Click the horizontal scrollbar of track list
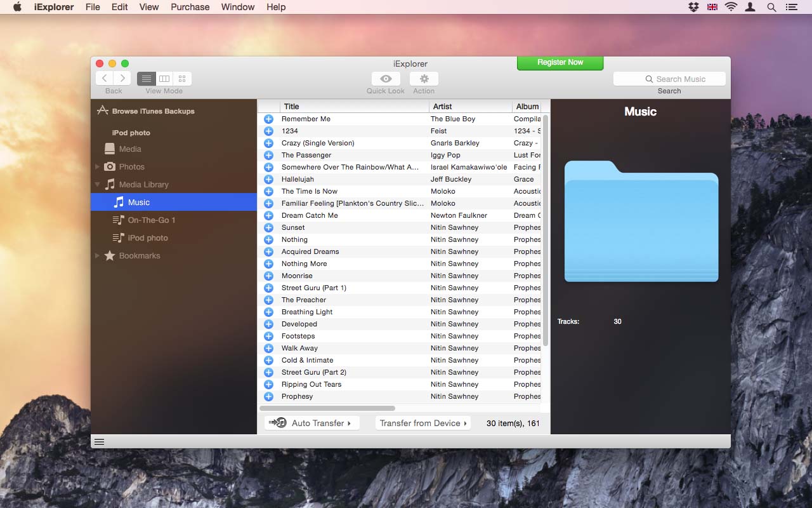The image size is (812, 508). tap(327, 408)
